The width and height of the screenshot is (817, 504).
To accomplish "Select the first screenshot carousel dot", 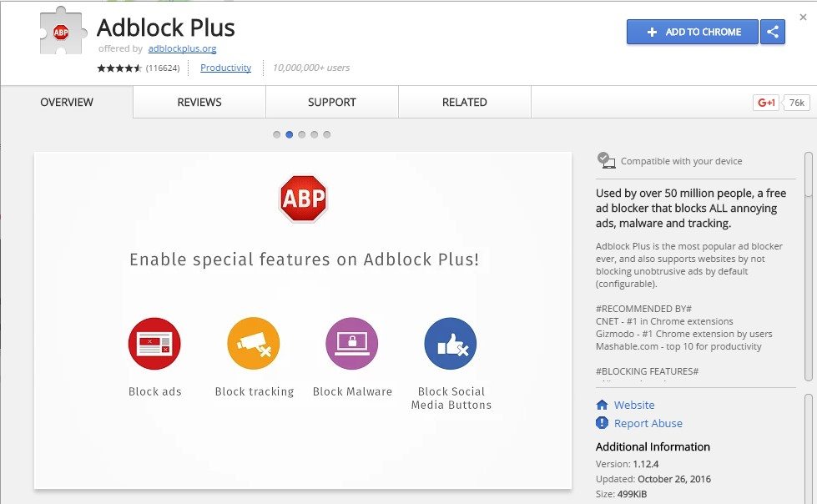I will (x=277, y=134).
